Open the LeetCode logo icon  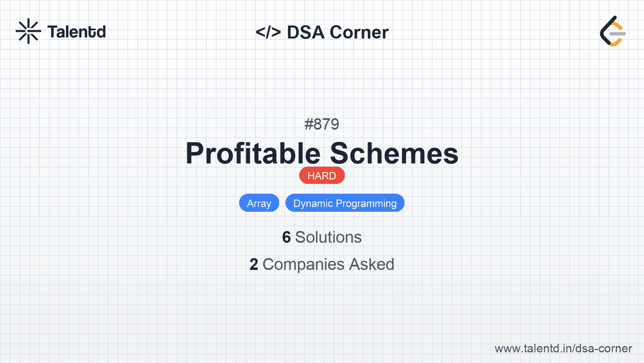point(613,31)
